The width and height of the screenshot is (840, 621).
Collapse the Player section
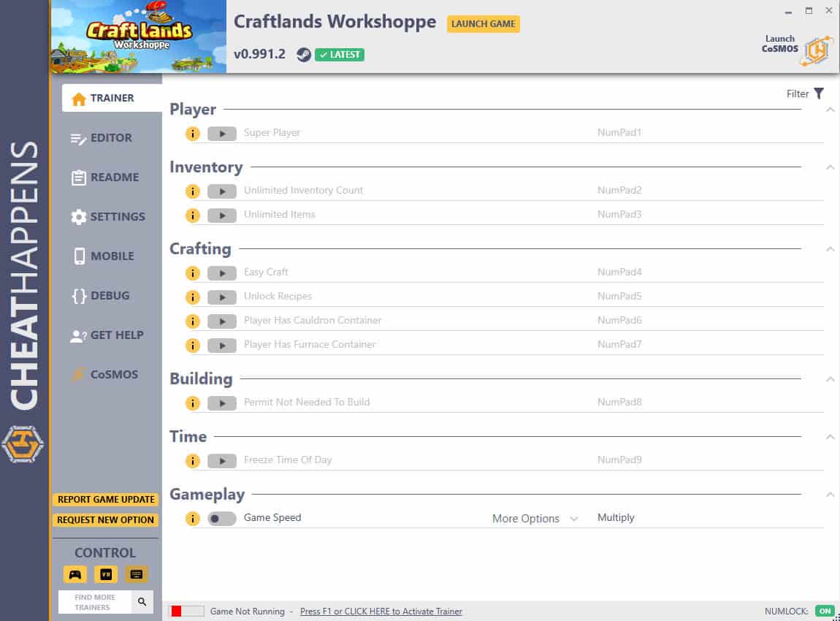coord(830,110)
